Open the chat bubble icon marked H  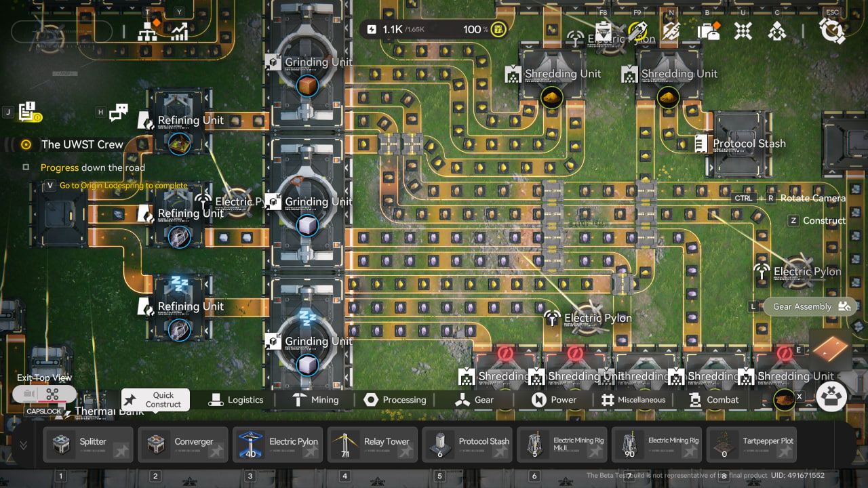click(x=119, y=113)
